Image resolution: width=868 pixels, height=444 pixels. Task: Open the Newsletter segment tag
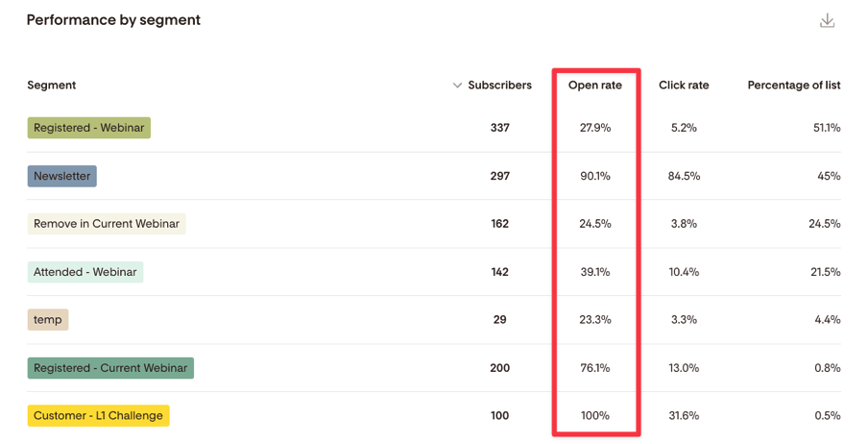[62, 176]
